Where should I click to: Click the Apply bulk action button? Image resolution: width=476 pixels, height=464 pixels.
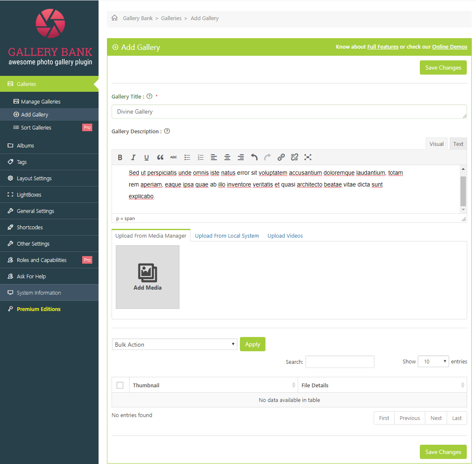tap(252, 344)
